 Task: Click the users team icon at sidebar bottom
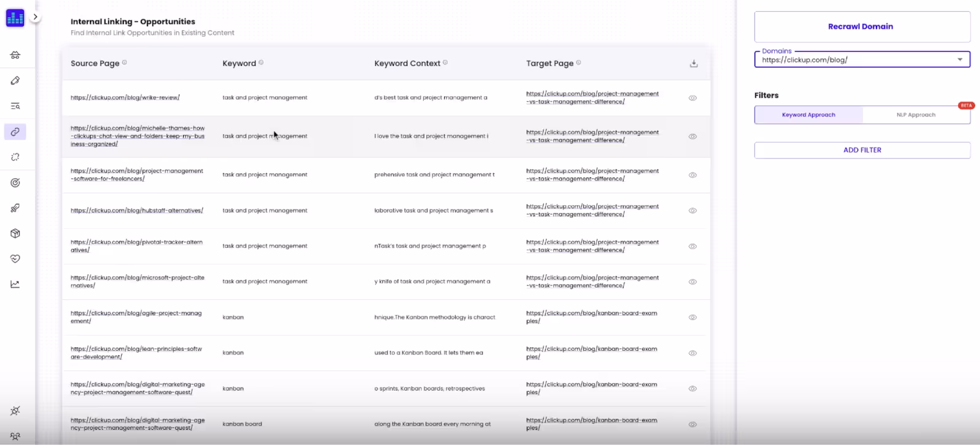pyautogui.click(x=15, y=436)
